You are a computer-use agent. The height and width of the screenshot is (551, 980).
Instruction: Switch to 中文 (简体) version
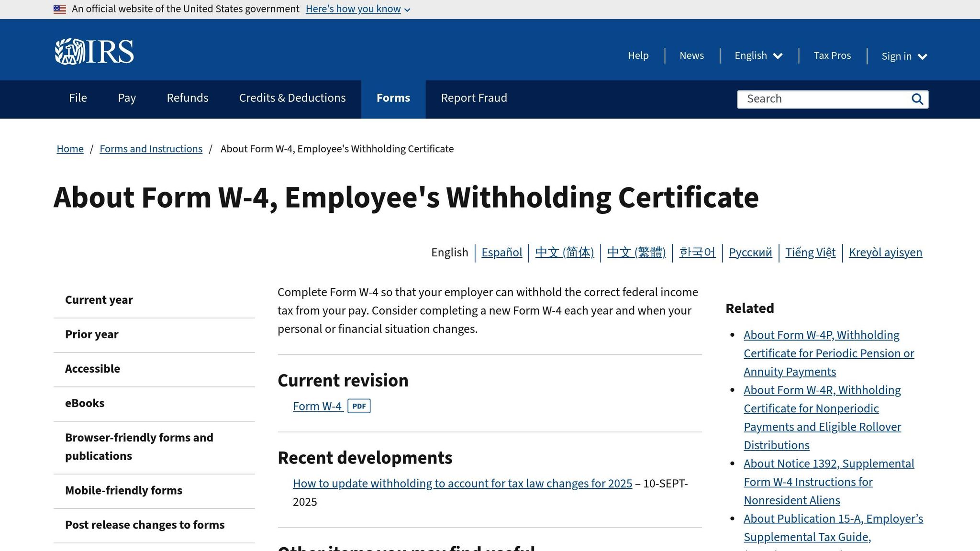(x=564, y=253)
